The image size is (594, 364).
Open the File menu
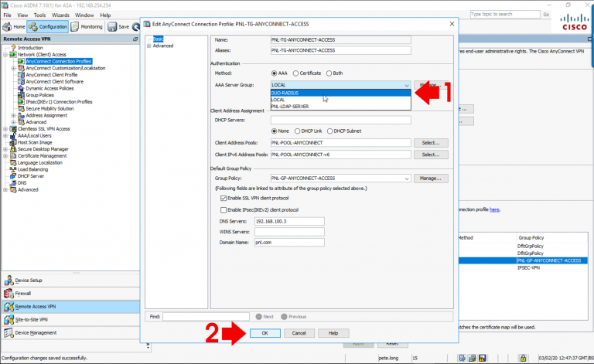[x=7, y=15]
